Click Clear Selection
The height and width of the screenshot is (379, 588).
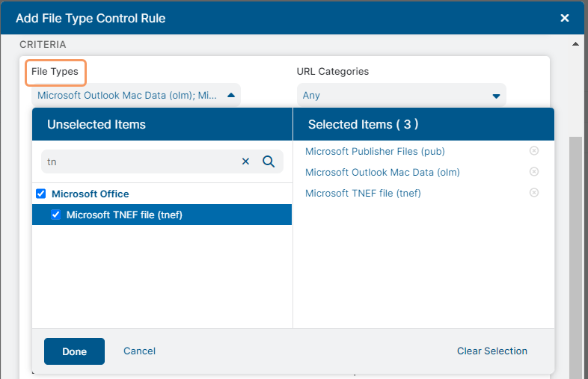pyautogui.click(x=491, y=351)
